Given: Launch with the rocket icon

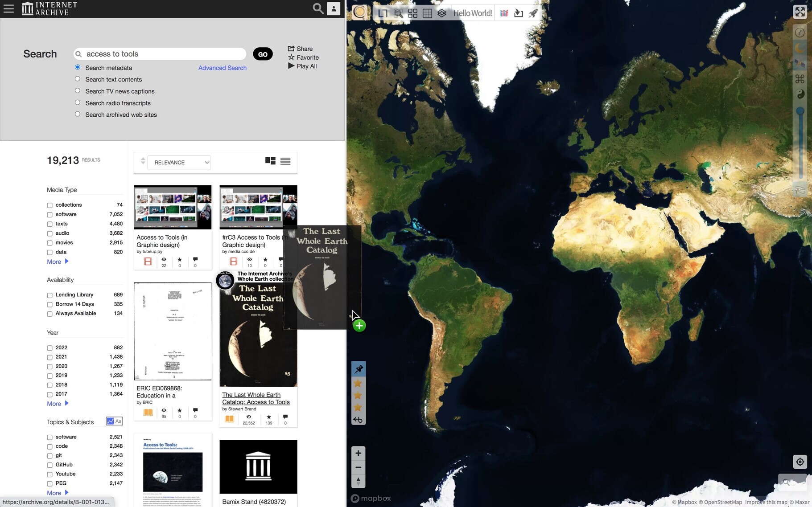Looking at the screenshot, I should (x=533, y=13).
